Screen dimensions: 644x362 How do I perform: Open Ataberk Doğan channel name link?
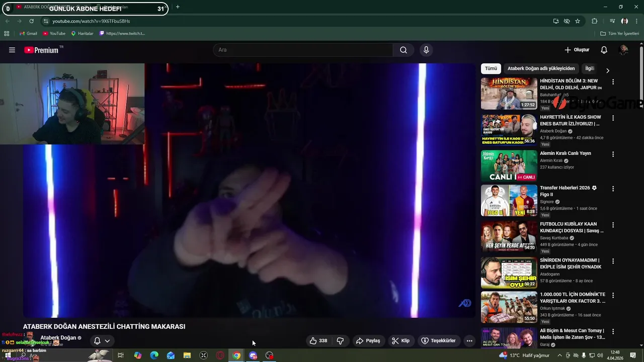58,338
